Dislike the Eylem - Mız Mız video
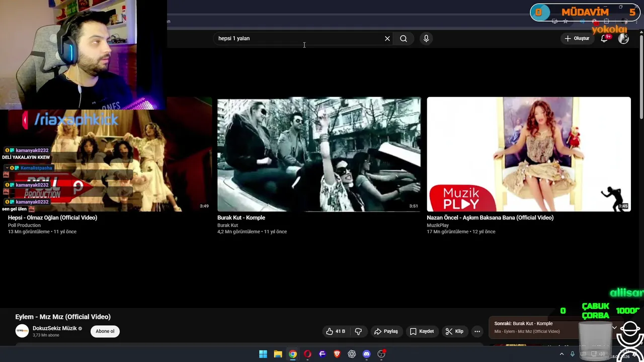Screen dimensions: 644x362 (358, 331)
